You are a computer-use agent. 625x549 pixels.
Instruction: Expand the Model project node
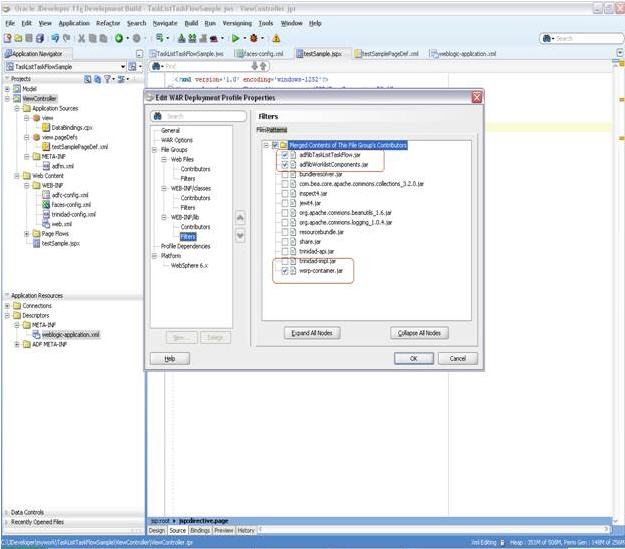tap(7, 89)
